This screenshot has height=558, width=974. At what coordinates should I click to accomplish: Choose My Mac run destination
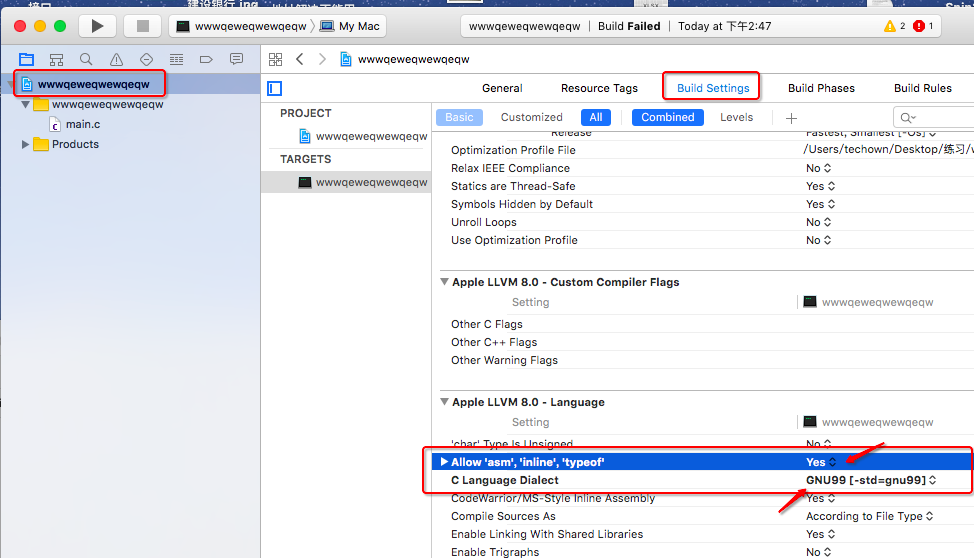click(350, 26)
